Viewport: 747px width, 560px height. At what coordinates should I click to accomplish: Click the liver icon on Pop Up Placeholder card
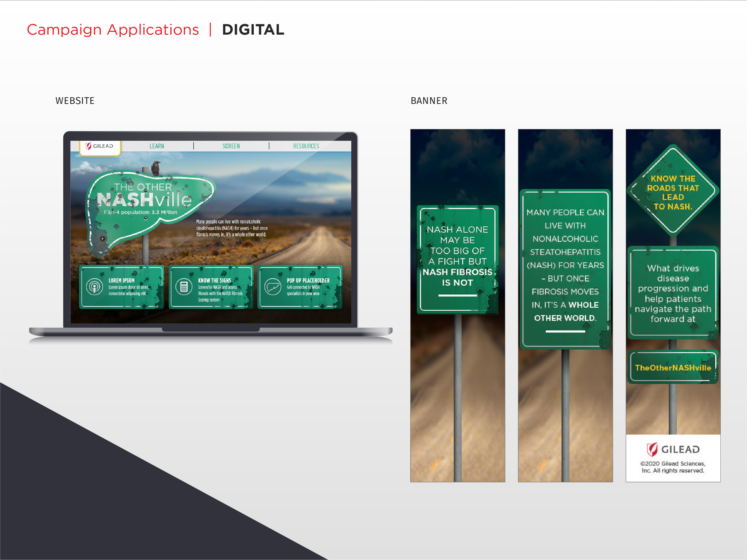click(273, 287)
